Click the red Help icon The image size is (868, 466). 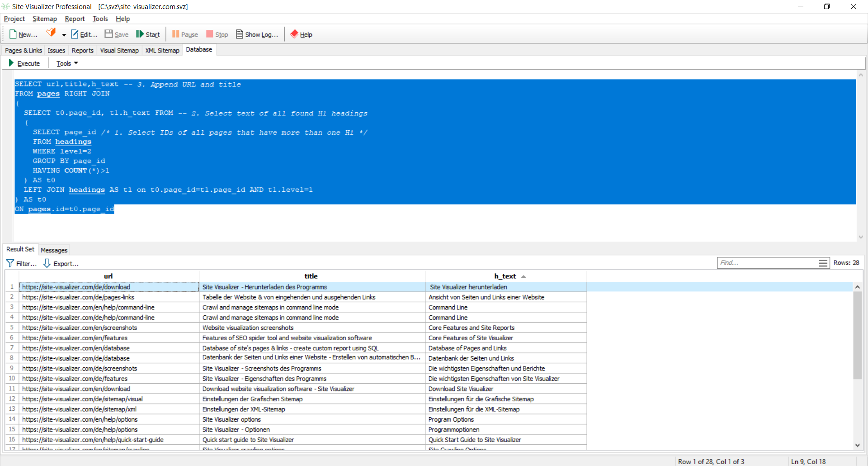294,34
